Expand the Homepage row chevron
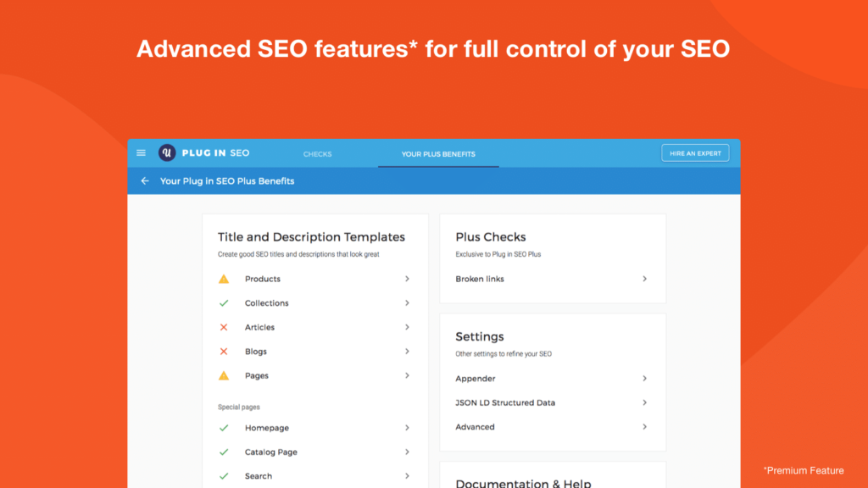868x488 pixels. [x=407, y=428]
